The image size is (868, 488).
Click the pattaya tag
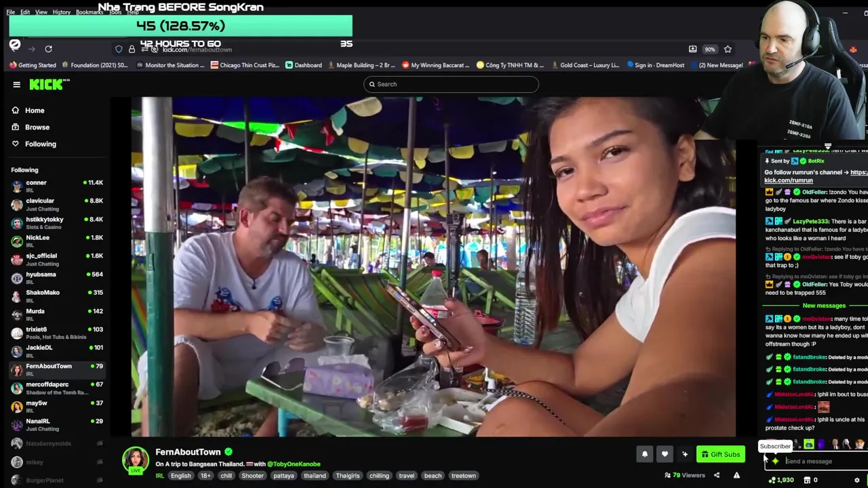283,476
